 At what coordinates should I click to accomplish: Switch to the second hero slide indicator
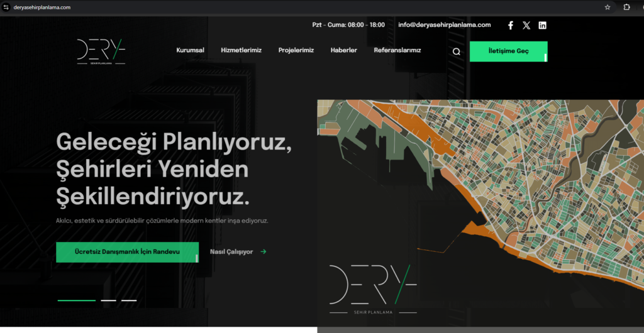[x=108, y=300]
